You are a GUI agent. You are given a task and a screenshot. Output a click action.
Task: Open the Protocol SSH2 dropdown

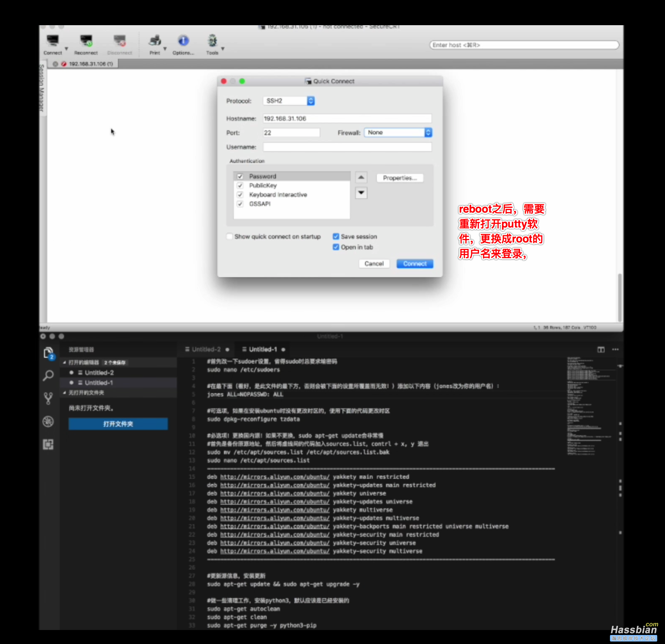[289, 101]
